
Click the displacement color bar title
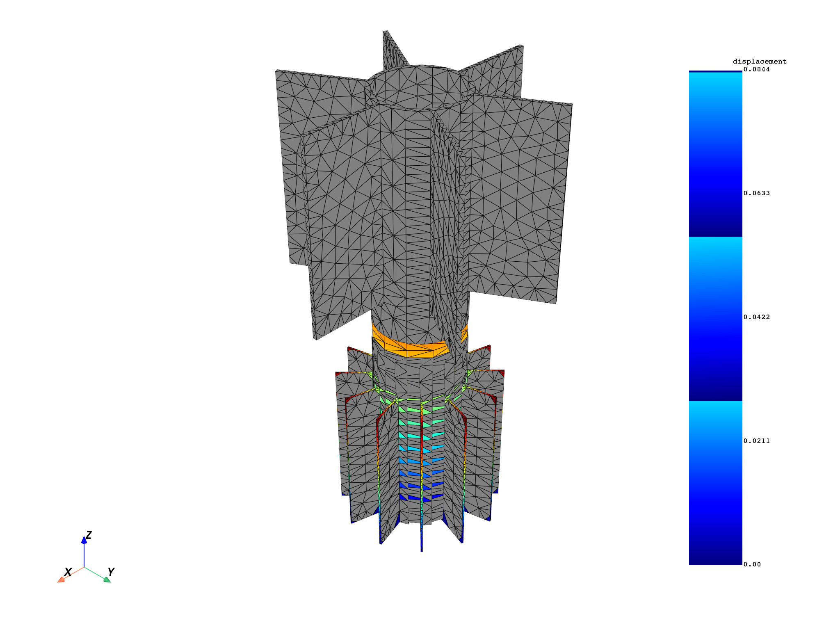pyautogui.click(x=760, y=62)
